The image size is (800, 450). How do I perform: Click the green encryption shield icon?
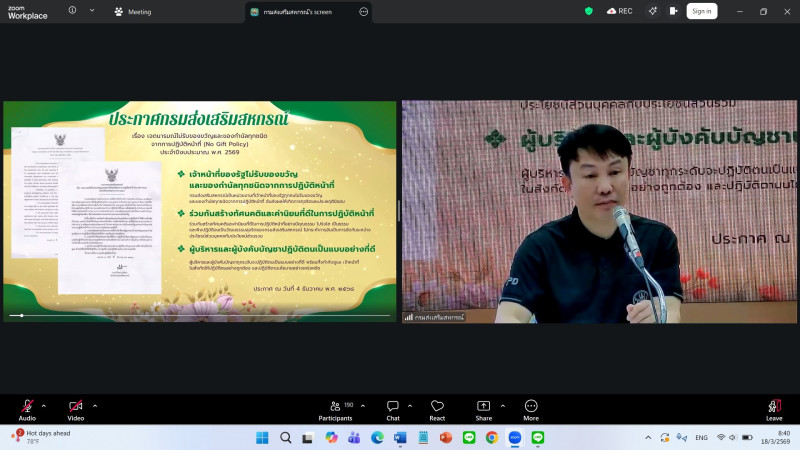(x=589, y=11)
